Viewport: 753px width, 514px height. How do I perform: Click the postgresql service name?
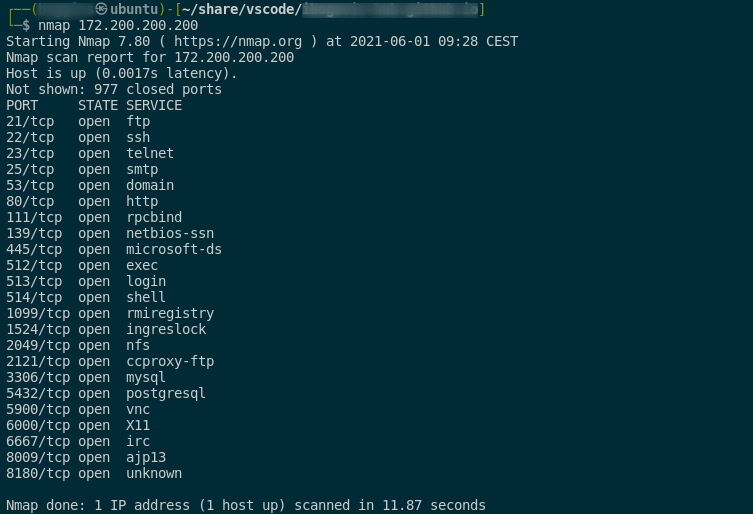[166, 393]
